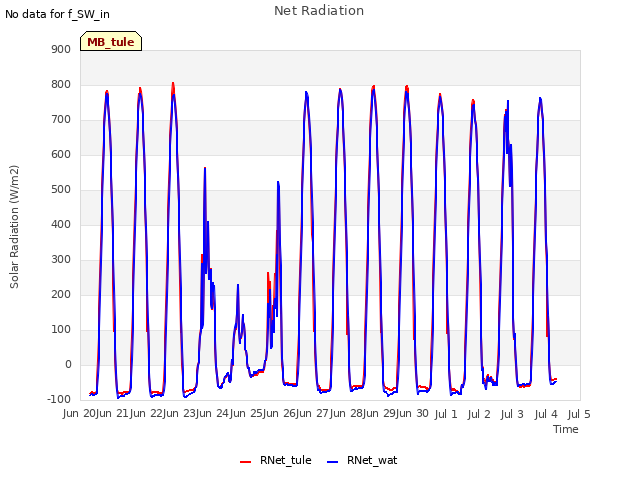Viewport: 640px width, 480px height.
Task: Click the MB_tule label box
Action: point(111,41)
